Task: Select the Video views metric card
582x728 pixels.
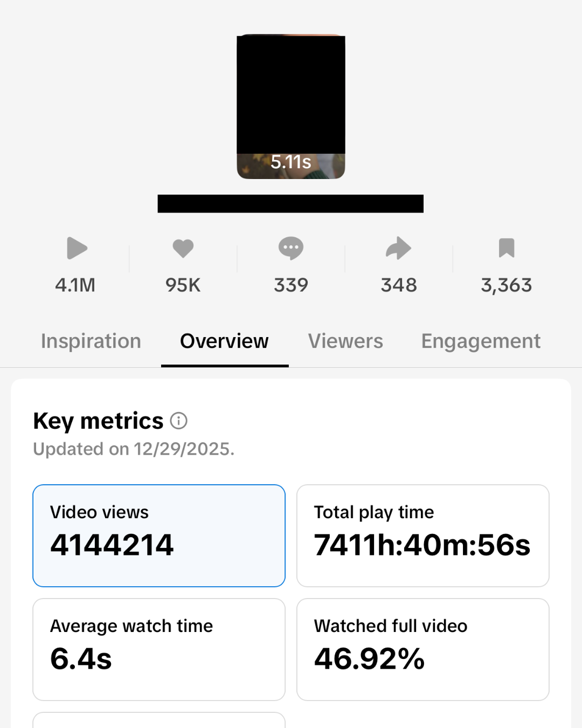Action: click(x=159, y=535)
